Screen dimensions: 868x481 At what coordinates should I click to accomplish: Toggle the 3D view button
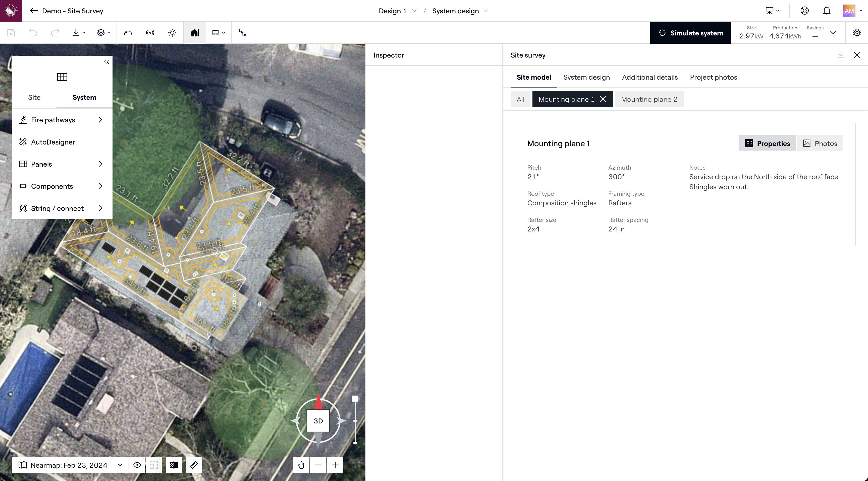[318, 421]
